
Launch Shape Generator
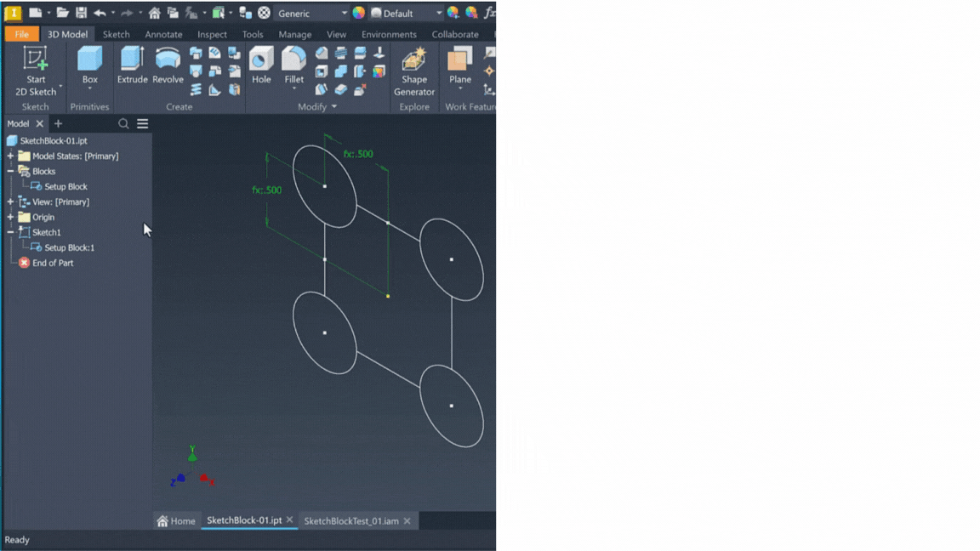414,70
